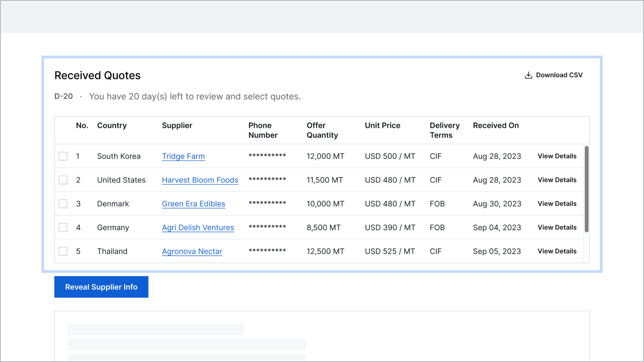Mark the Agri Delish Ventures checkbox
The image size is (644, 362).
pyautogui.click(x=63, y=227)
